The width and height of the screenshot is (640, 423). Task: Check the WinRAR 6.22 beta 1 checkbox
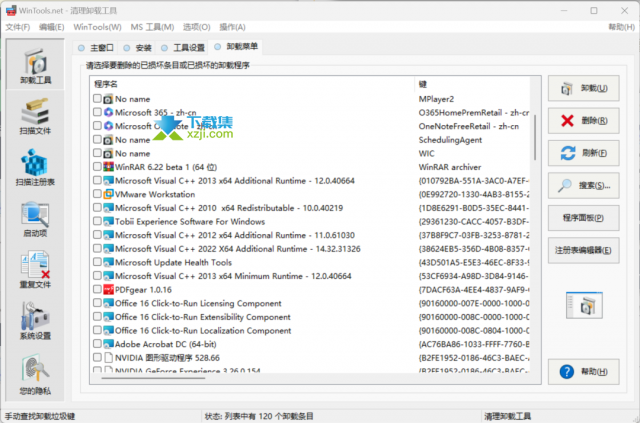click(x=97, y=167)
